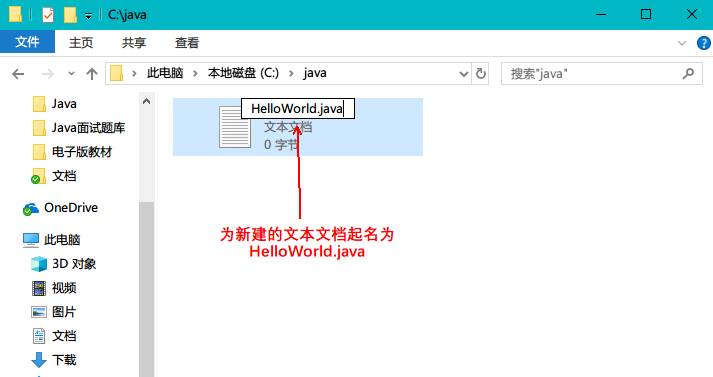Switch to the 查看 ribbon tab
The height and width of the screenshot is (377, 713).
[187, 43]
